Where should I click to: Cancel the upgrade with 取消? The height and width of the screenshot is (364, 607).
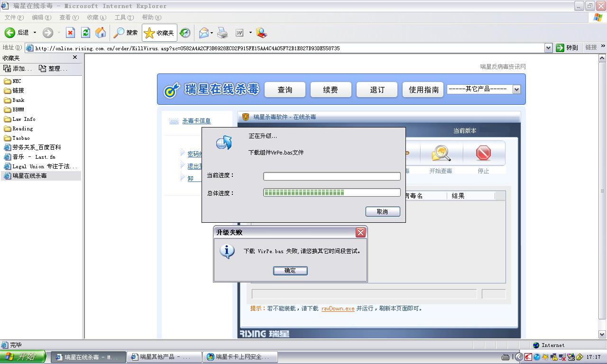pyautogui.click(x=383, y=211)
